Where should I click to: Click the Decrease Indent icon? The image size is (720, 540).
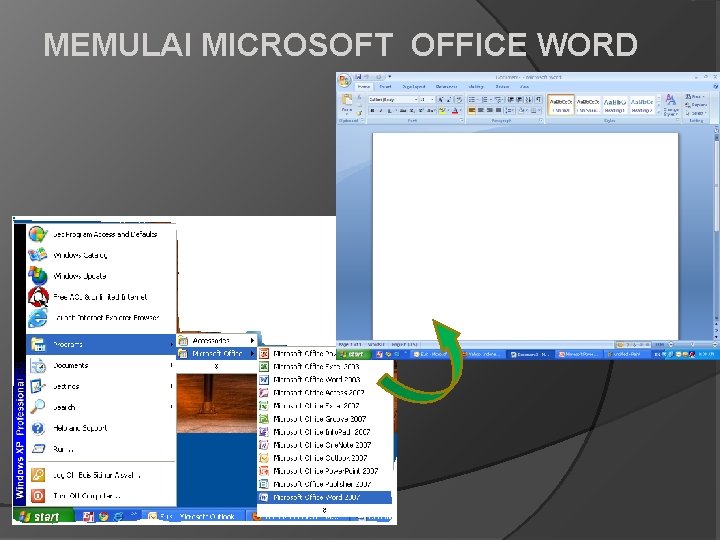pos(510,100)
